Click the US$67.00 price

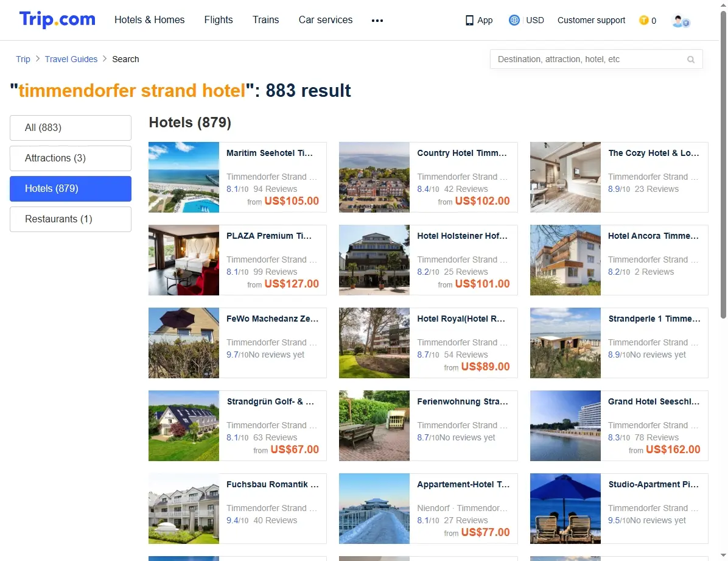[x=295, y=450]
